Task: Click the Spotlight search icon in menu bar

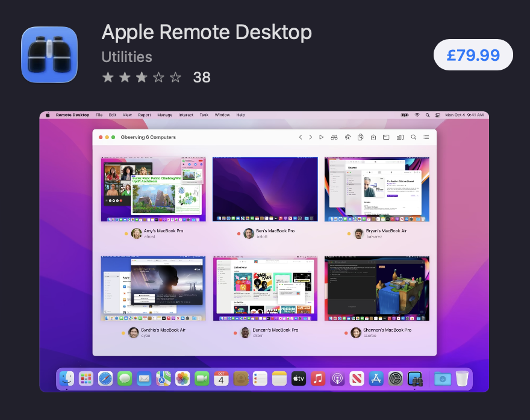Action: tap(428, 115)
